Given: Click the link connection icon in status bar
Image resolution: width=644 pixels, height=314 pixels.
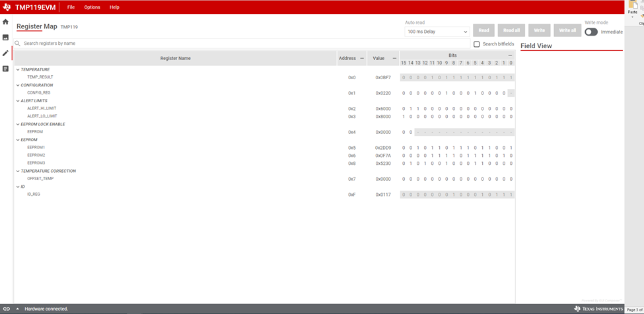Looking at the screenshot, I should (x=6, y=309).
